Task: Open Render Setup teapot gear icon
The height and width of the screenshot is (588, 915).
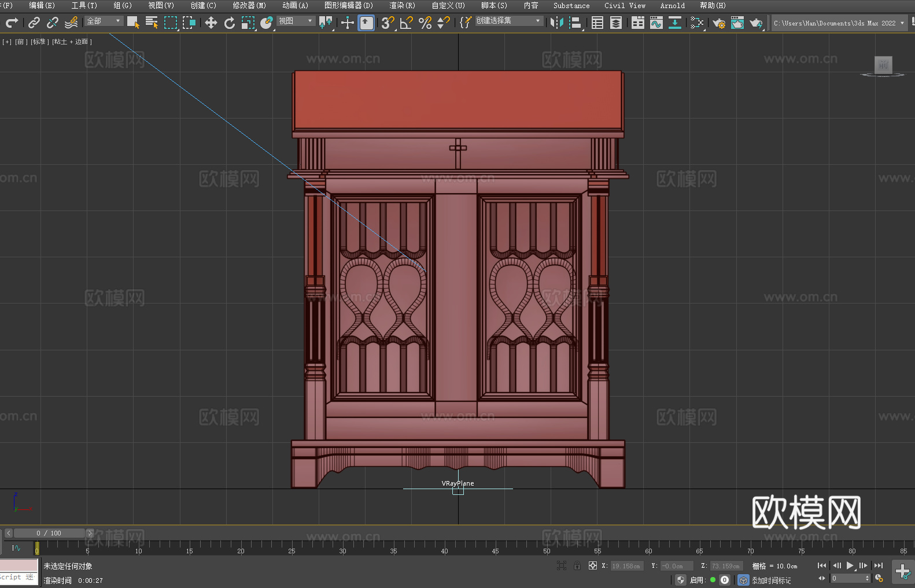Action: click(719, 23)
